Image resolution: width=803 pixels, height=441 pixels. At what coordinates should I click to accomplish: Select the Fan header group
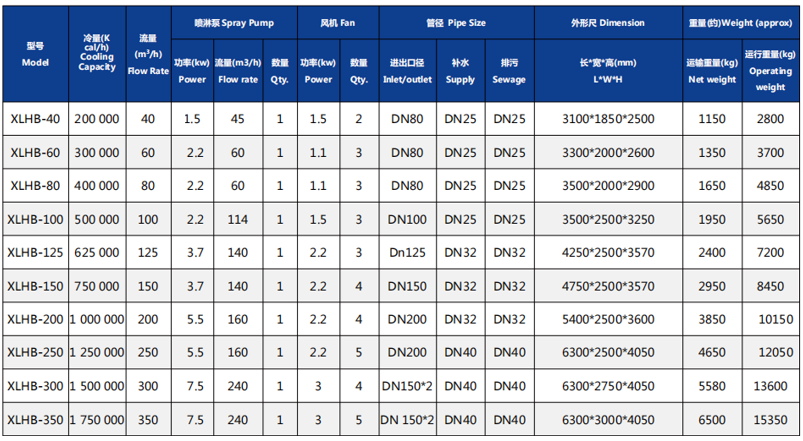(x=338, y=23)
